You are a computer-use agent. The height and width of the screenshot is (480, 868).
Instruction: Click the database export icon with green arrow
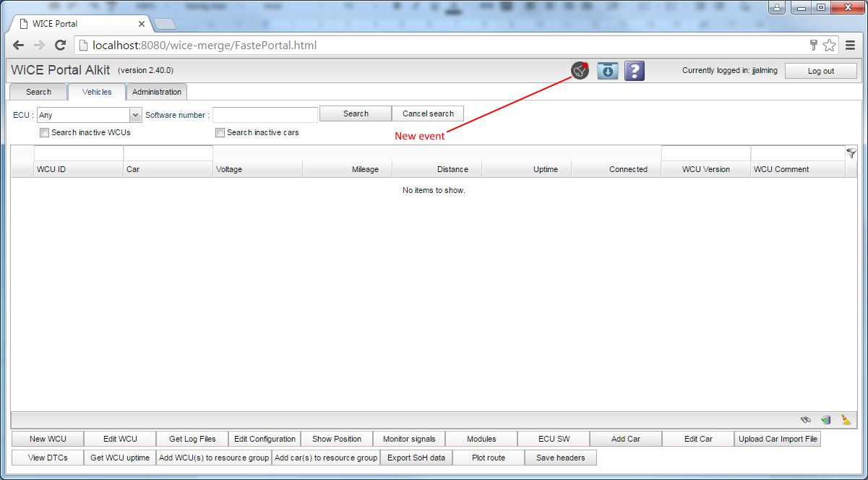(825, 420)
